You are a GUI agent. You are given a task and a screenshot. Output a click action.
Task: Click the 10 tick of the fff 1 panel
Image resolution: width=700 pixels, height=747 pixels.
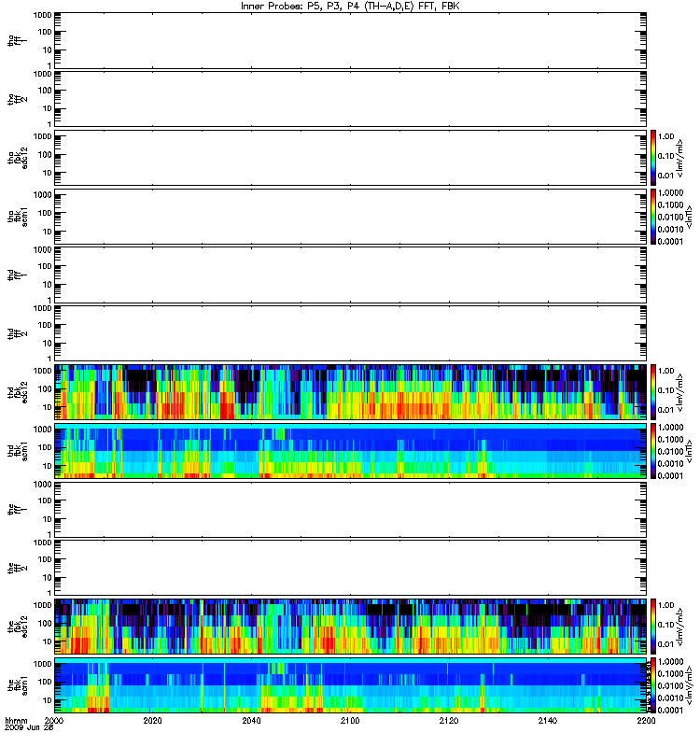(x=48, y=519)
